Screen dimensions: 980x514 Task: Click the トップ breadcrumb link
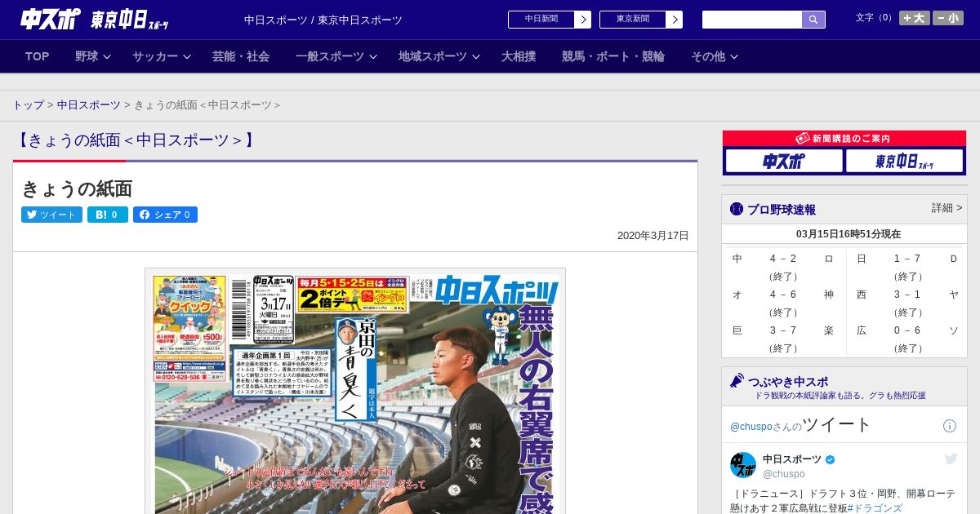tap(28, 105)
